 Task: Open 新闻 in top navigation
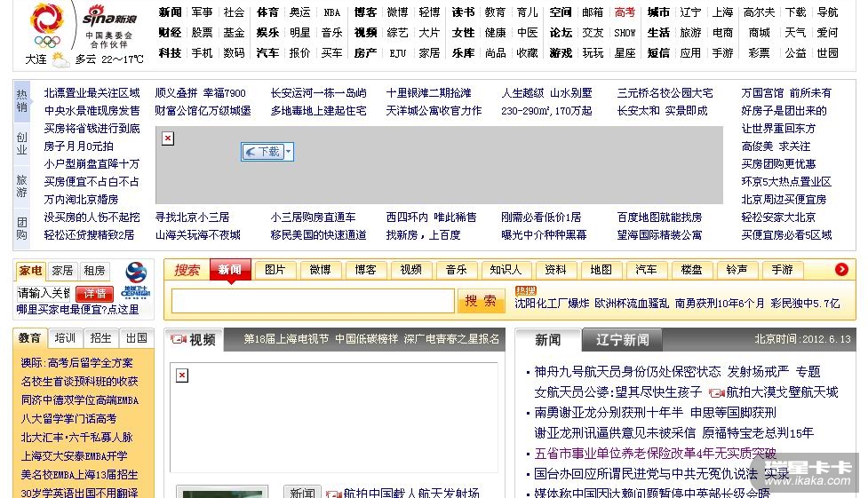pyautogui.click(x=170, y=12)
